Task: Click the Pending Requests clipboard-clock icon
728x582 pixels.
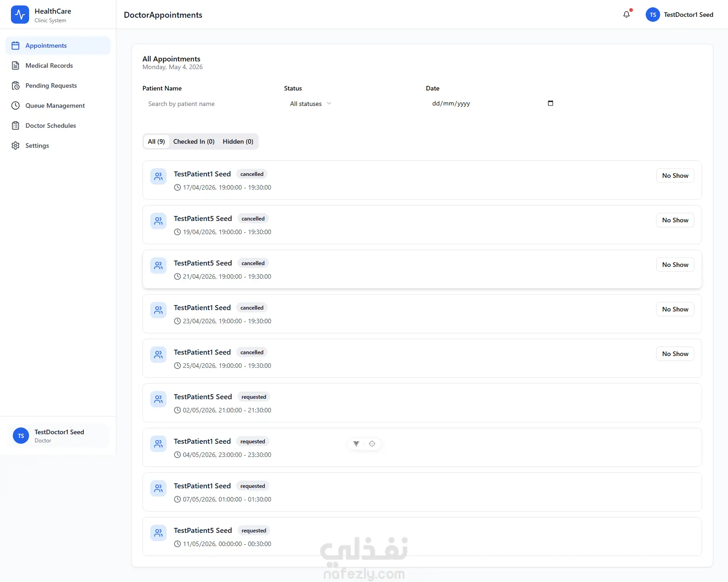Action: click(15, 85)
